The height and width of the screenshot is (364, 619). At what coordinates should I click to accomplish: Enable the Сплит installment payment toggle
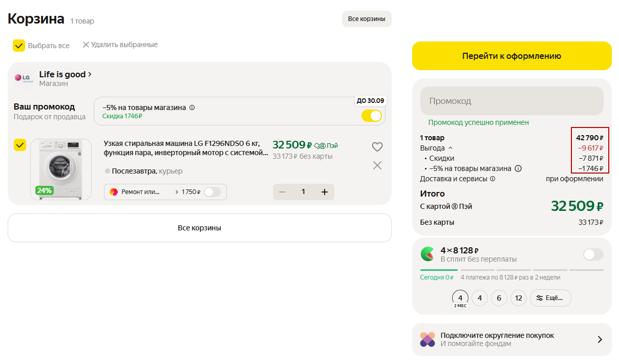point(593,254)
